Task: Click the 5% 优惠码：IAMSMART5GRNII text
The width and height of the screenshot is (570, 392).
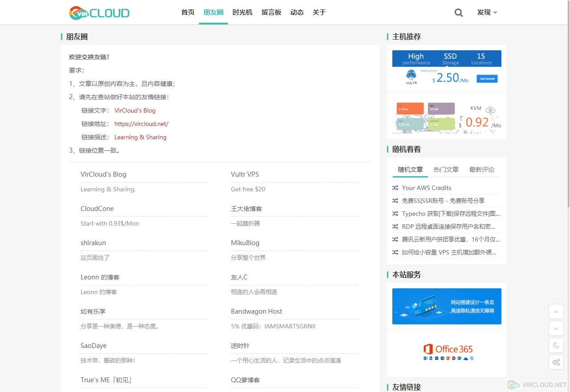Action: pos(273,326)
